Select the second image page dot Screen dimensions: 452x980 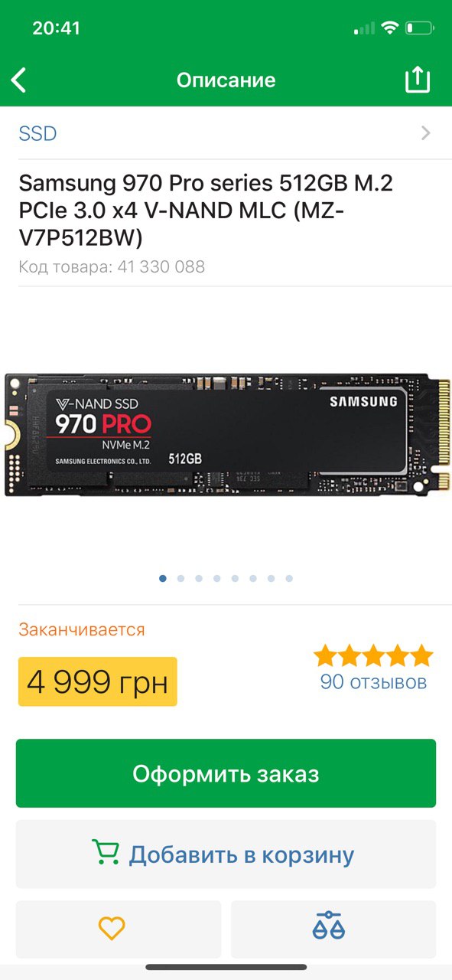pos(180,579)
